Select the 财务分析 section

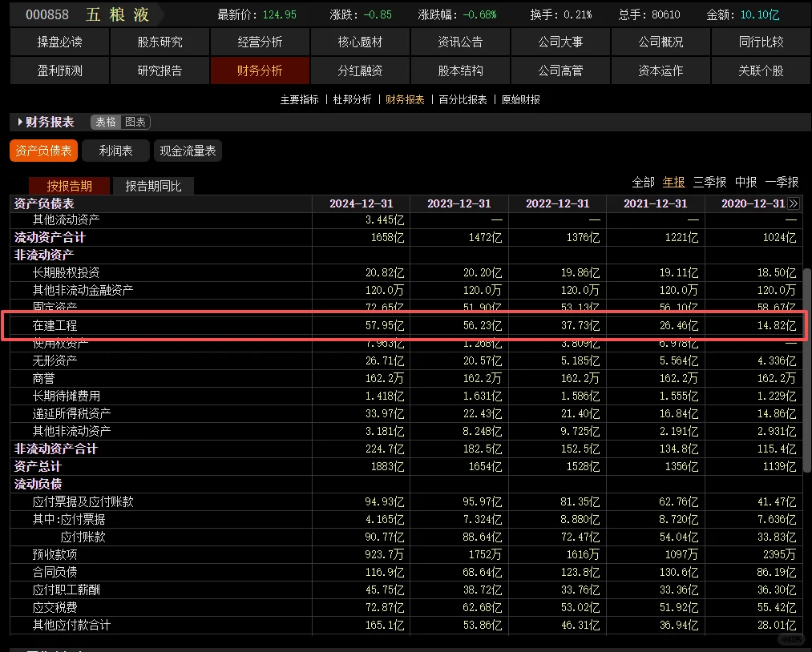[x=260, y=70]
